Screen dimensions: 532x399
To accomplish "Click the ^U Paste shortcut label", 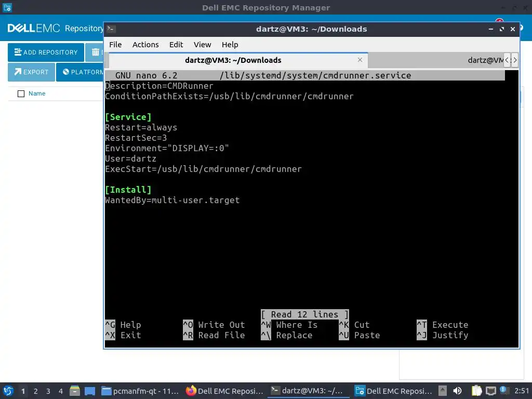I will point(360,335).
